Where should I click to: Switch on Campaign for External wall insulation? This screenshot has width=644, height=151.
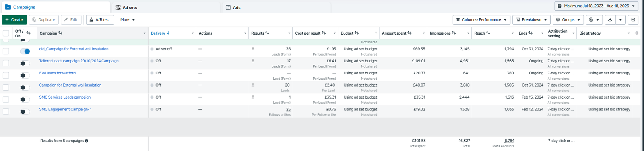[x=25, y=87]
